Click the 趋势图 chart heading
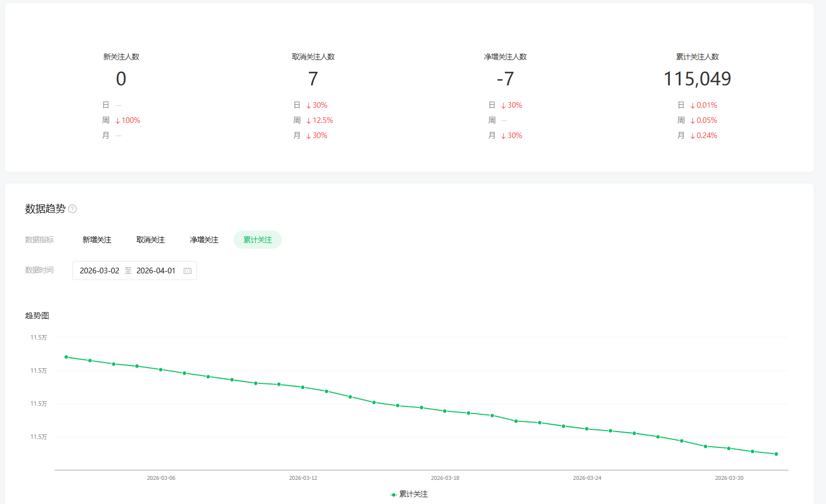 pos(37,315)
